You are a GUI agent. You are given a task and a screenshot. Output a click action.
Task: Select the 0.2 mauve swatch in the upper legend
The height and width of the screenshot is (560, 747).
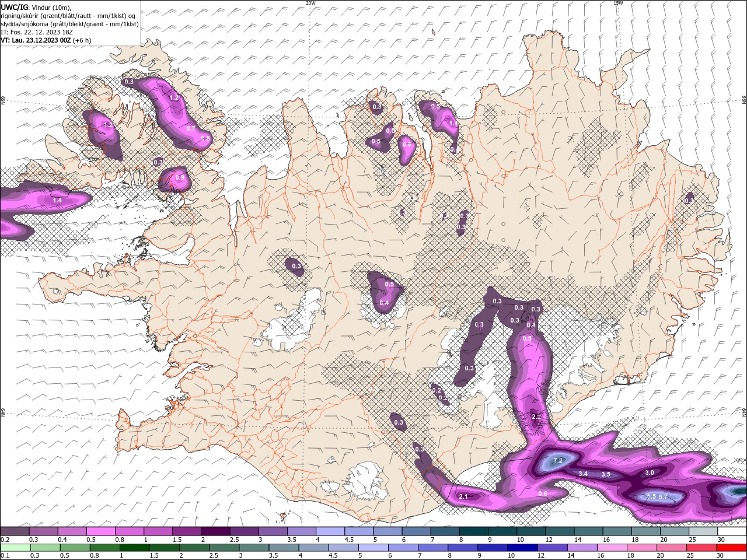[x=15, y=531]
